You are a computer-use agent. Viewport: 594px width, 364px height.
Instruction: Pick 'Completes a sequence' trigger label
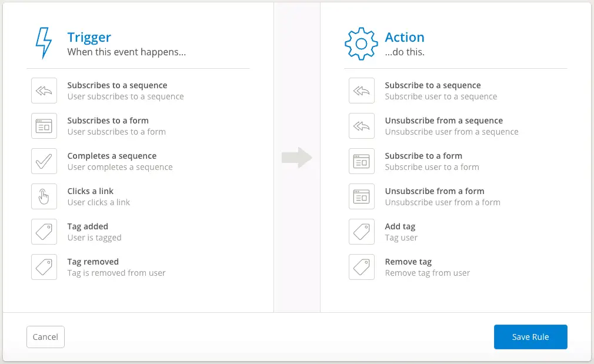pos(112,156)
